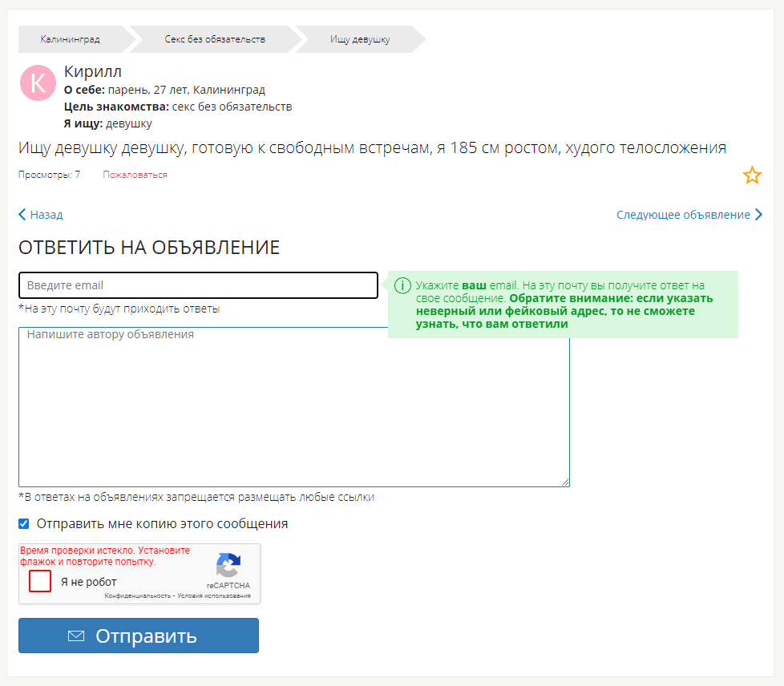Click the info icon in green tooltip

pyautogui.click(x=402, y=285)
